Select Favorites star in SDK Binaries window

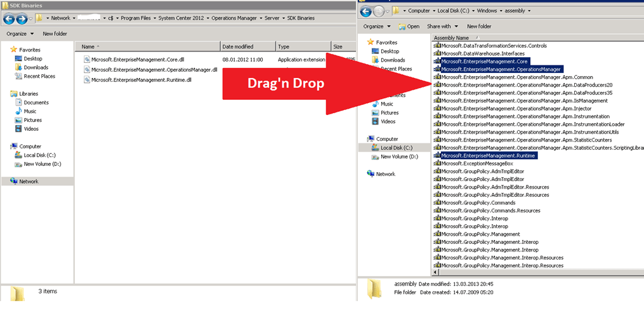[14, 50]
